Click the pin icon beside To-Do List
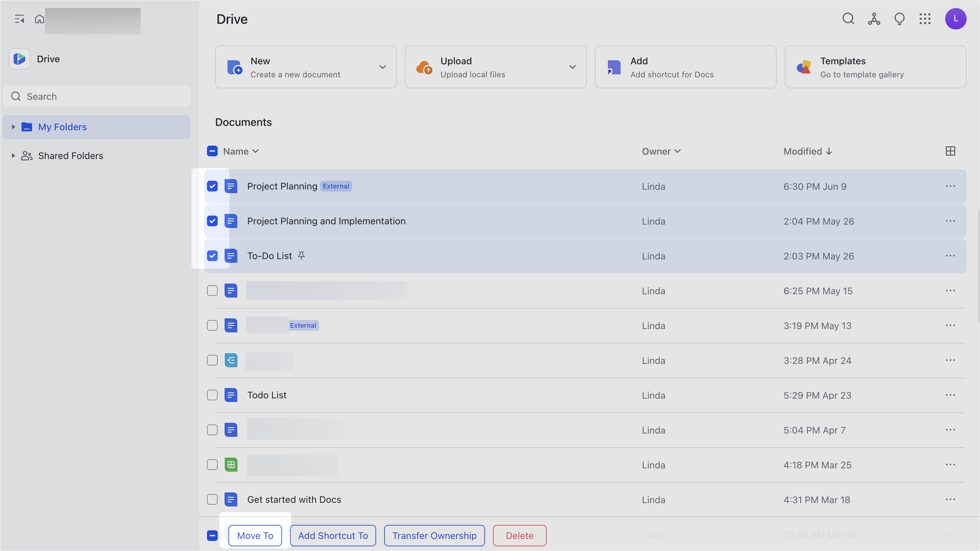This screenshot has width=980, height=551. 301,255
